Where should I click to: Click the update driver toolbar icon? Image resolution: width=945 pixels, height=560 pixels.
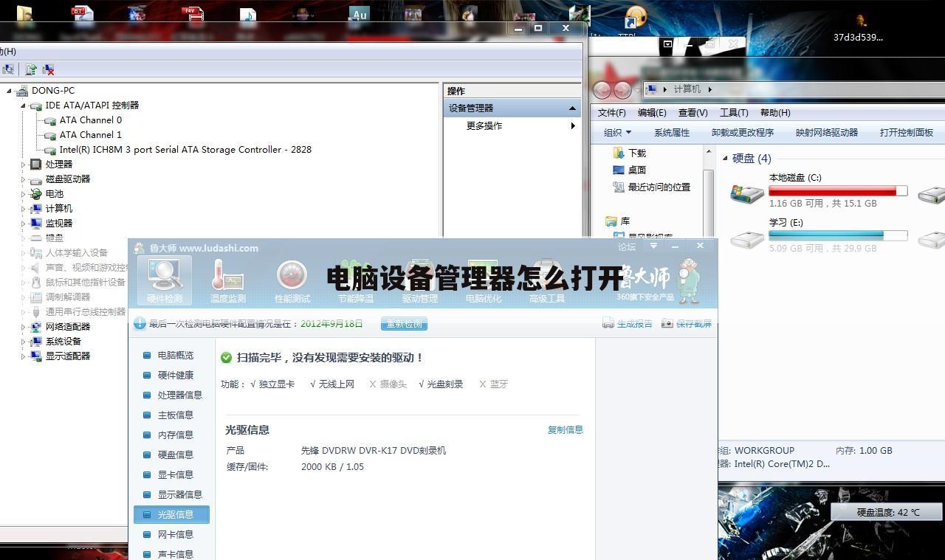point(31,69)
